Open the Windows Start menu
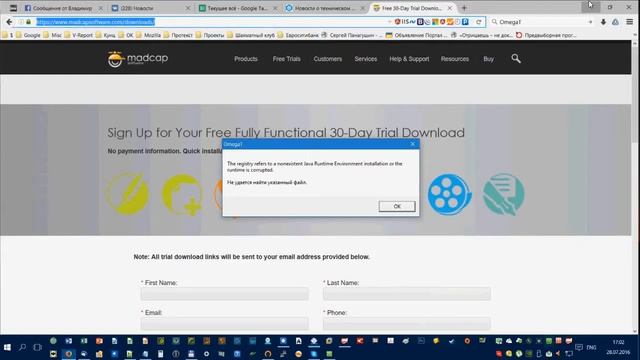 7,347
